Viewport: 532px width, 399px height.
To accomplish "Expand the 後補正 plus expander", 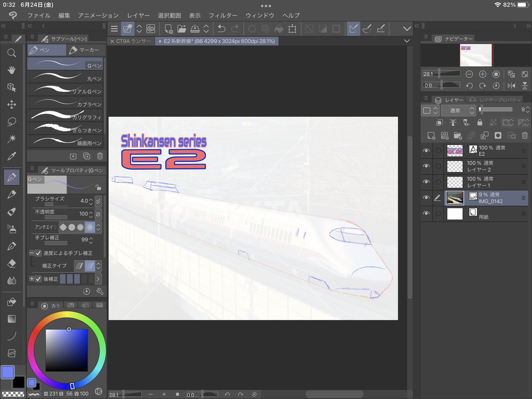I will pyautogui.click(x=32, y=279).
